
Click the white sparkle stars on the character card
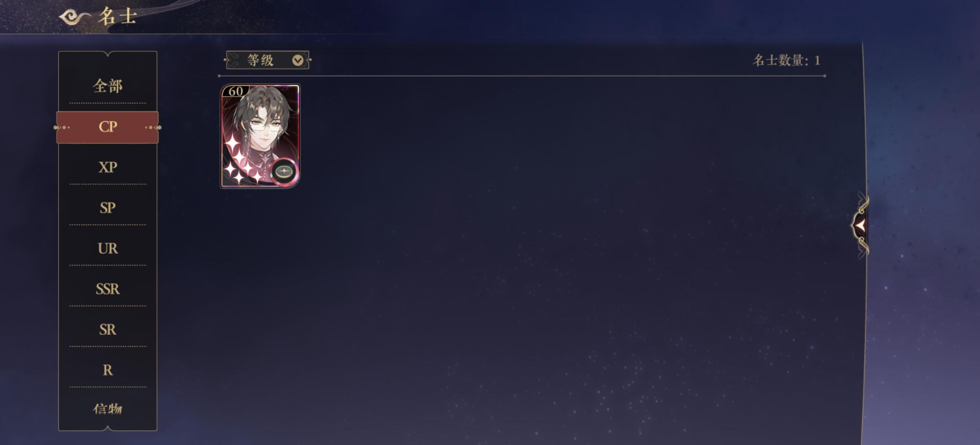[240, 160]
